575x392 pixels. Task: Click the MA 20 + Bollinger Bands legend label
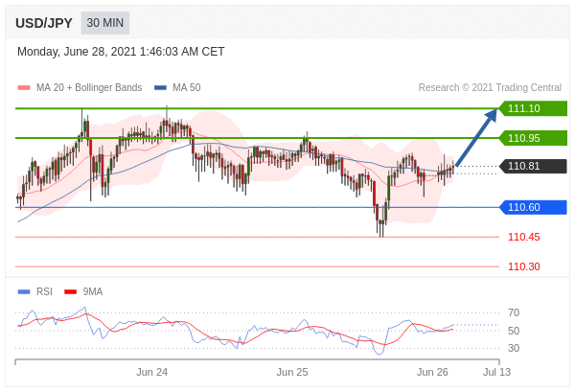[89, 87]
